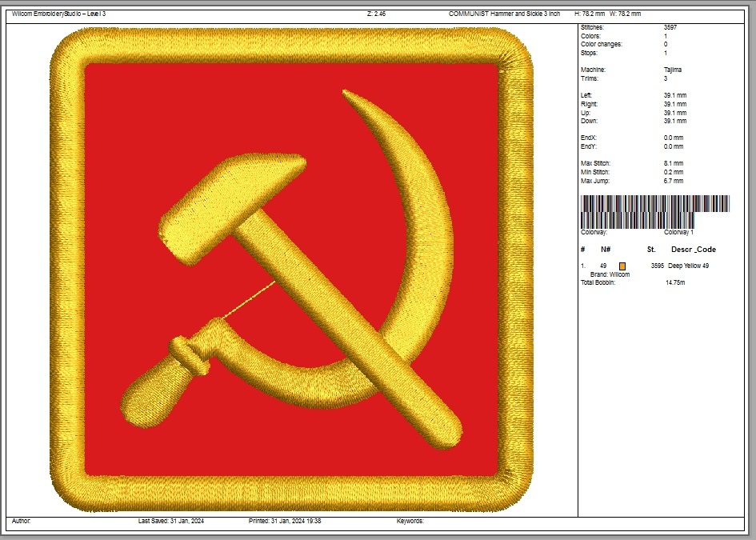Viewport: 756px width, 540px height.
Task: Click the 'Z: 2.46' zoom value
Action: click(x=376, y=14)
